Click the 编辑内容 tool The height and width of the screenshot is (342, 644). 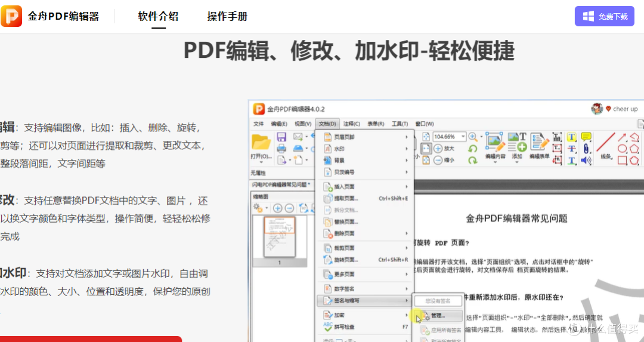(x=496, y=147)
